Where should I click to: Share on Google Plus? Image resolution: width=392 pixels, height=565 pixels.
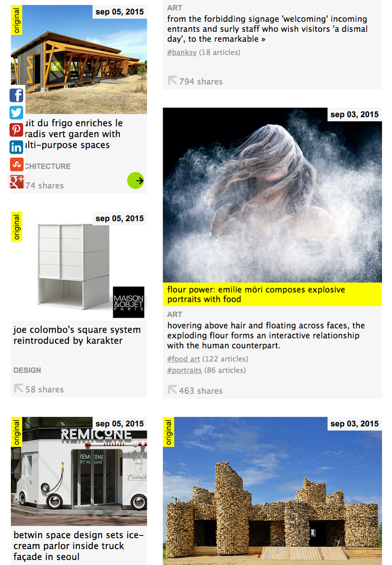click(16, 181)
